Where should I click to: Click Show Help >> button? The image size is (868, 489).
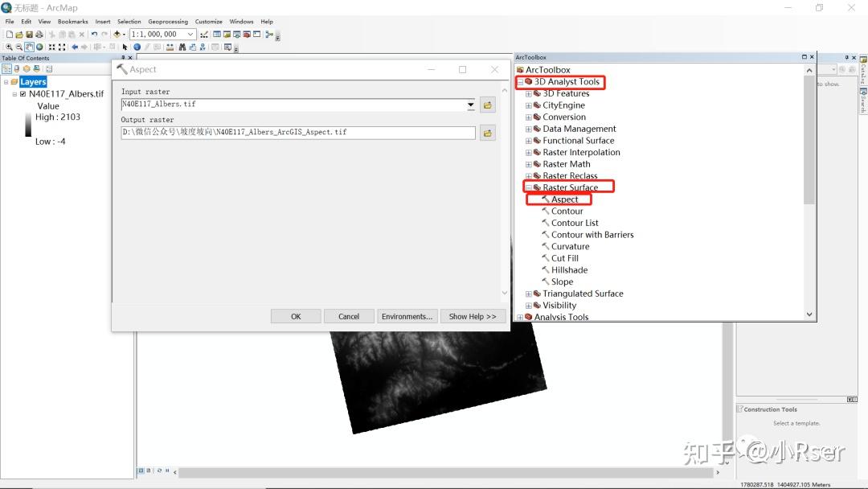[473, 316]
